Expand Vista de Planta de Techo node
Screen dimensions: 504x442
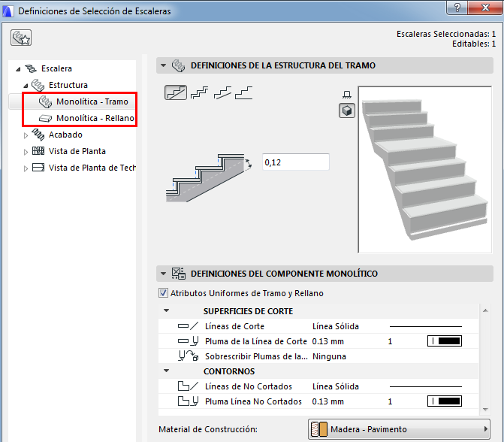[x=26, y=168]
